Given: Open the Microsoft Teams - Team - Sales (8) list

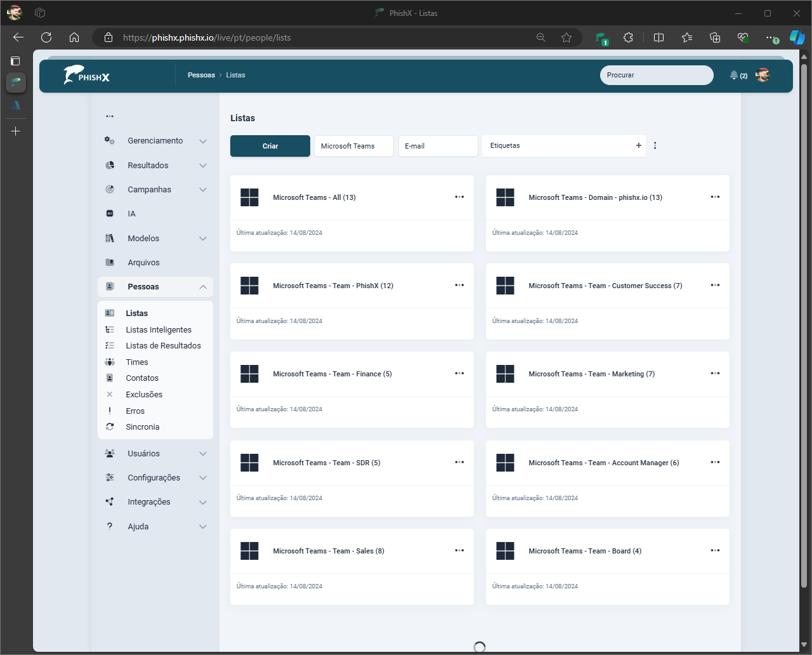Looking at the screenshot, I should pyautogui.click(x=329, y=551).
